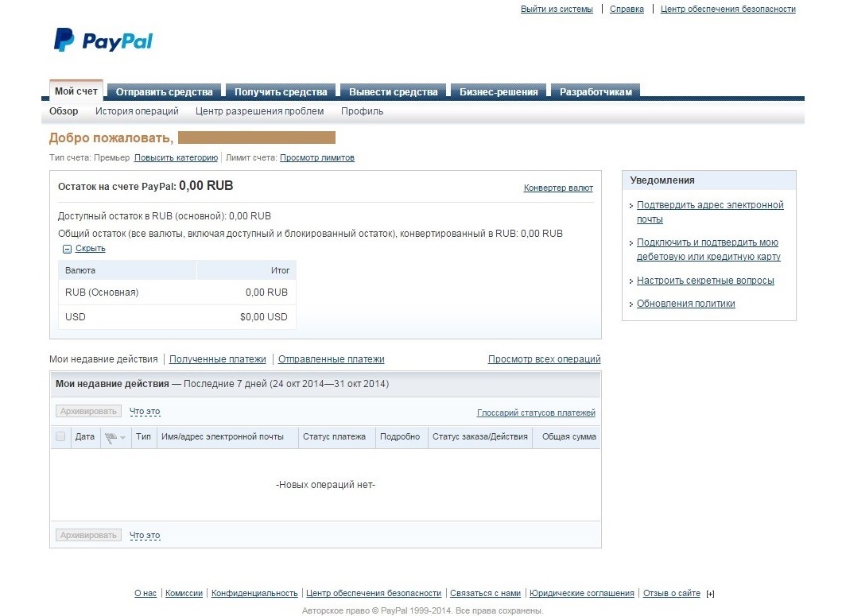Image resolution: width=842 pixels, height=616 pixels.
Task: Show Отправленные платежи
Action: click(x=332, y=359)
